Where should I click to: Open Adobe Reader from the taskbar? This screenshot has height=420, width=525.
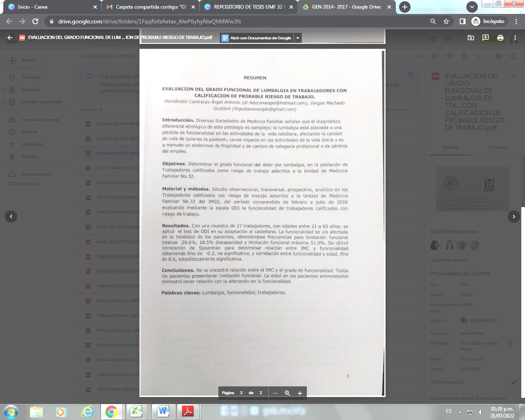coord(188,411)
